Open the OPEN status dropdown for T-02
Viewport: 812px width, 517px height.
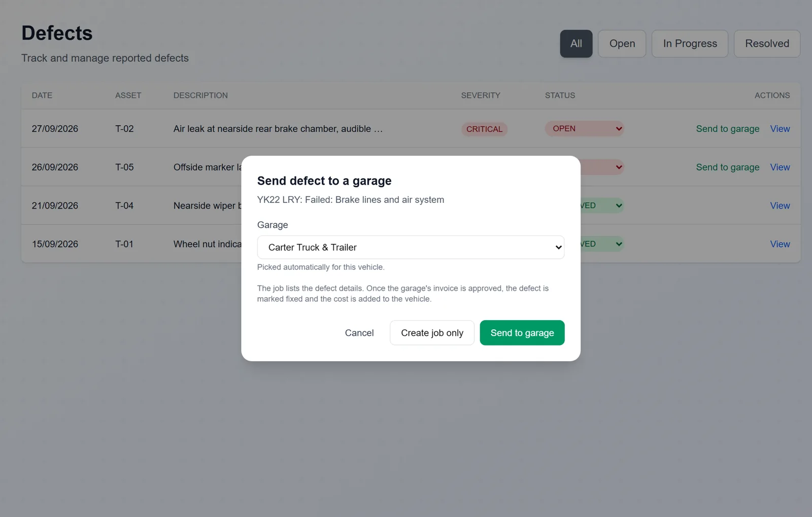click(x=584, y=128)
